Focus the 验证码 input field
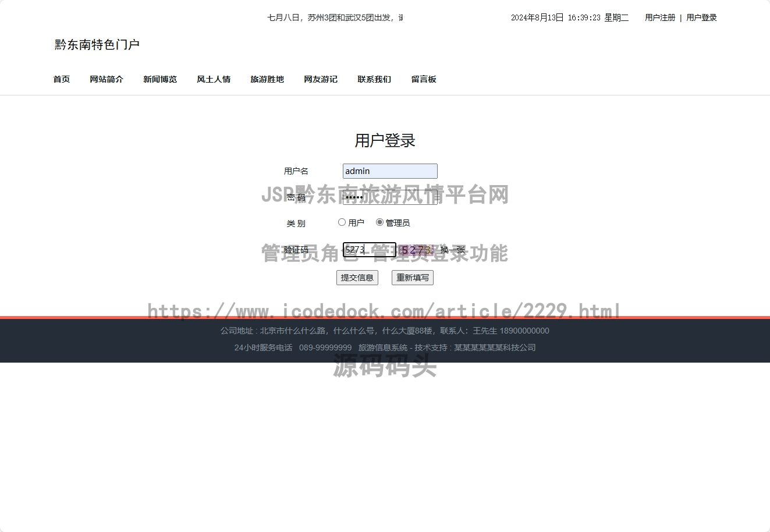 click(370, 250)
